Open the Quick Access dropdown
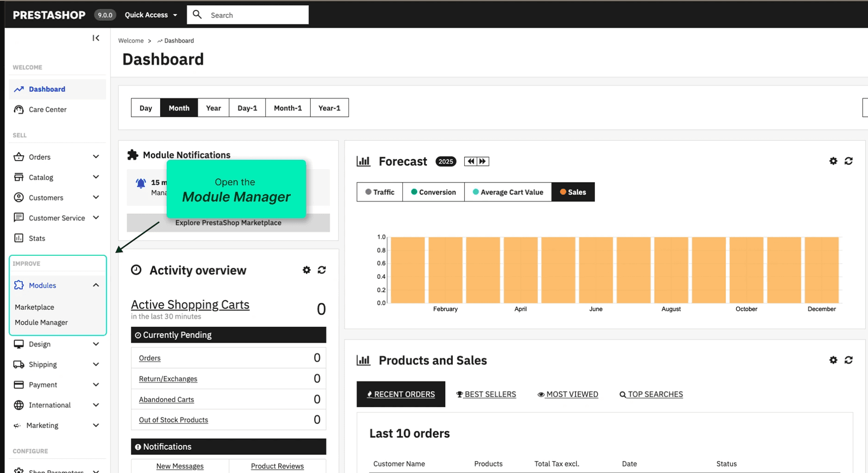The image size is (868, 473). 151,15
